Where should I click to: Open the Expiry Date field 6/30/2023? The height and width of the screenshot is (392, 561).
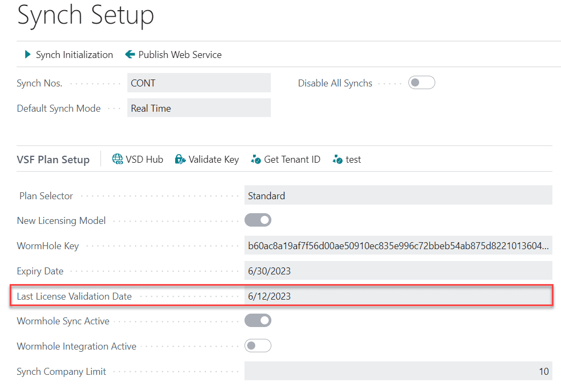pyautogui.click(x=398, y=271)
